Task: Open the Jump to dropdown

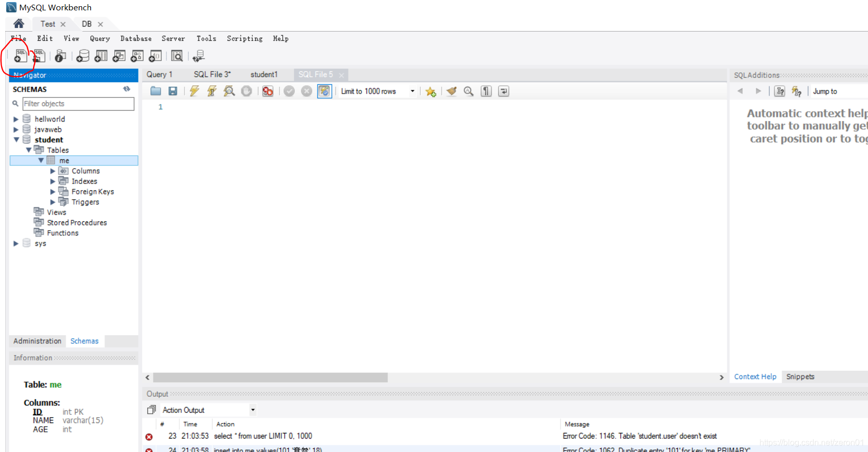Action: [x=839, y=91]
